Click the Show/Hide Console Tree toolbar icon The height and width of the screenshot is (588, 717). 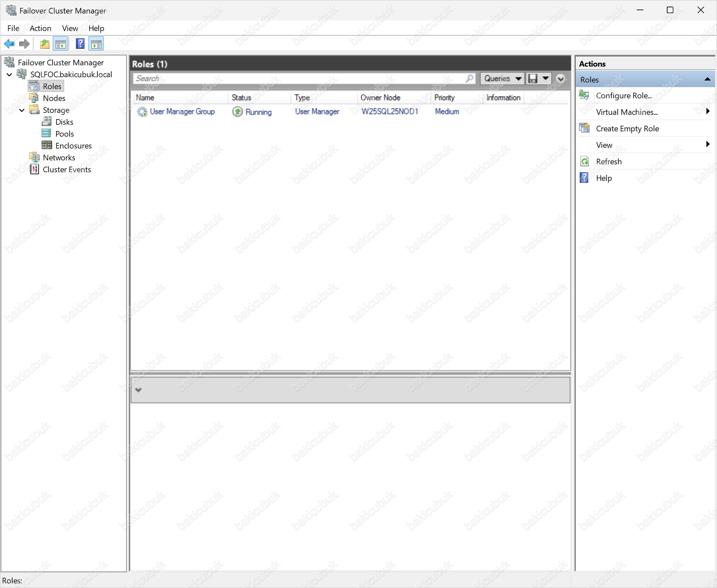pos(61,44)
